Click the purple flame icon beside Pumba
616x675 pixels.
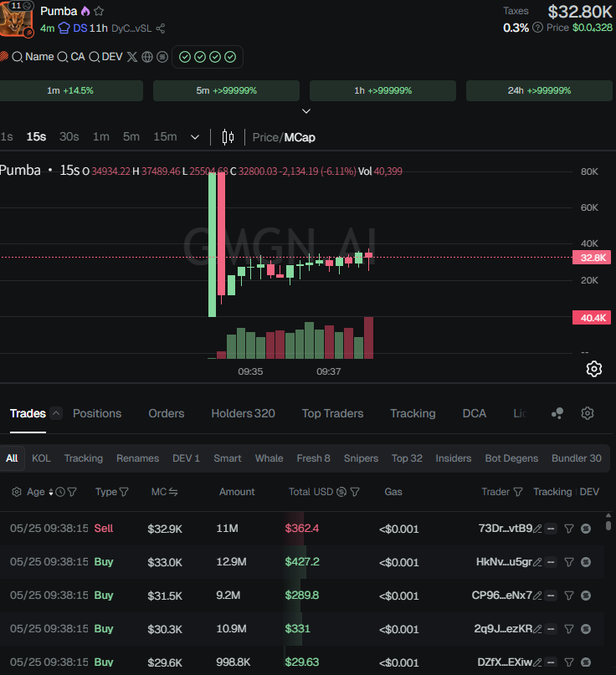85,11
